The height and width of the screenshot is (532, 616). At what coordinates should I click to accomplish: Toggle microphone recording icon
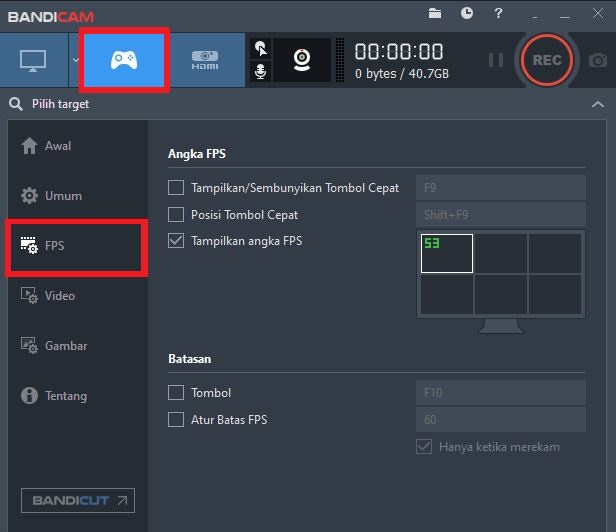pyautogui.click(x=260, y=72)
